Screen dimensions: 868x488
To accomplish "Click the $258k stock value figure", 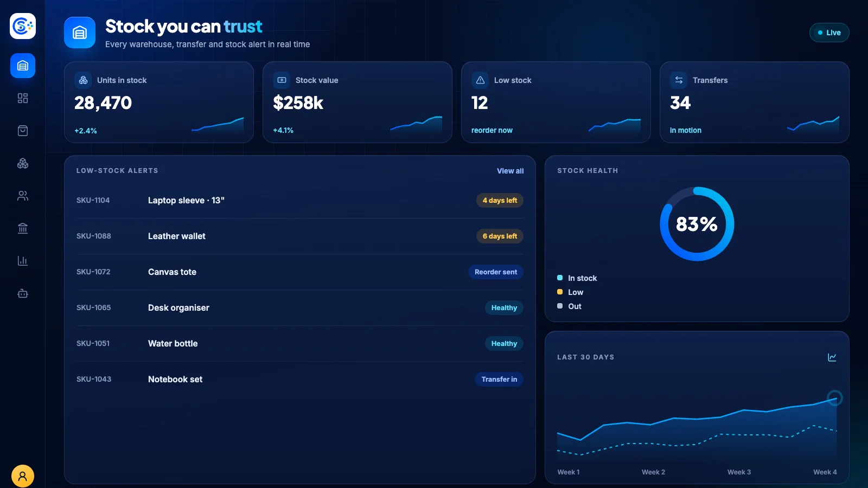I will [298, 103].
